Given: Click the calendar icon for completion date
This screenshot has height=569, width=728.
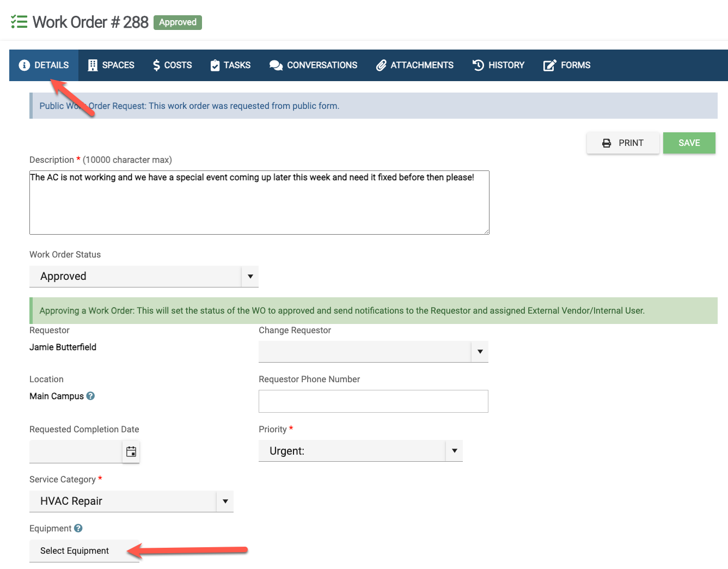Looking at the screenshot, I should click(131, 451).
